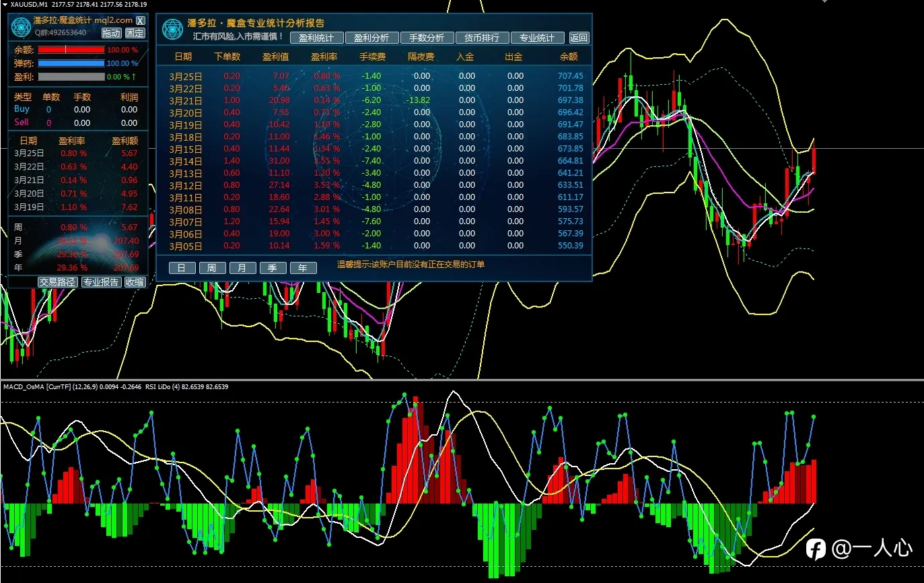Click the 隔夜费 column header
Viewport: 924px width, 583px height.
421,57
